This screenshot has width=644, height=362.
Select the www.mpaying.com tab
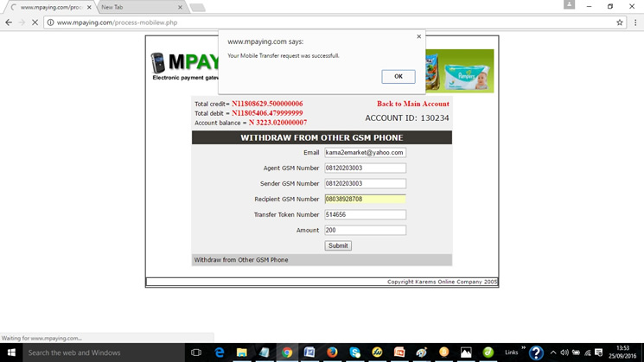48,7
